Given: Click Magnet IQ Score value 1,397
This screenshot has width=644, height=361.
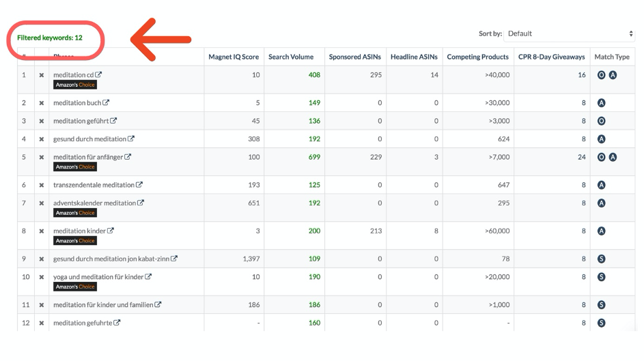Looking at the screenshot, I should (251, 259).
